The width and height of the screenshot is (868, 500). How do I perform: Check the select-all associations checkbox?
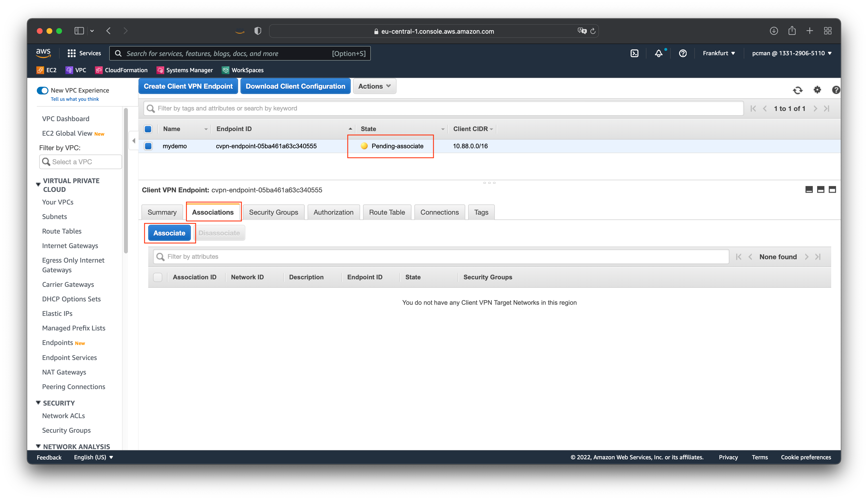[x=157, y=277]
